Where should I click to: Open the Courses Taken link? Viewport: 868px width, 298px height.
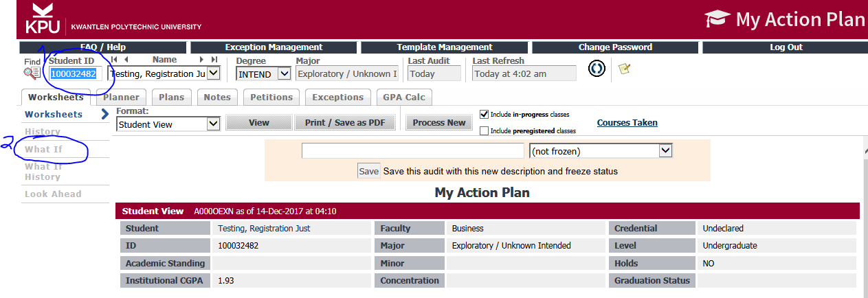(627, 123)
